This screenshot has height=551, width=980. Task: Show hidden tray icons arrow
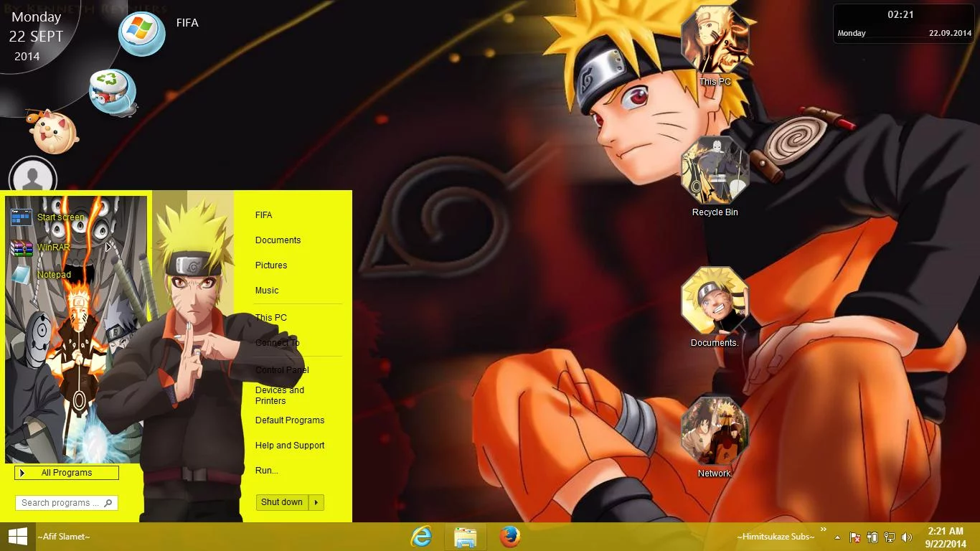pos(837,537)
